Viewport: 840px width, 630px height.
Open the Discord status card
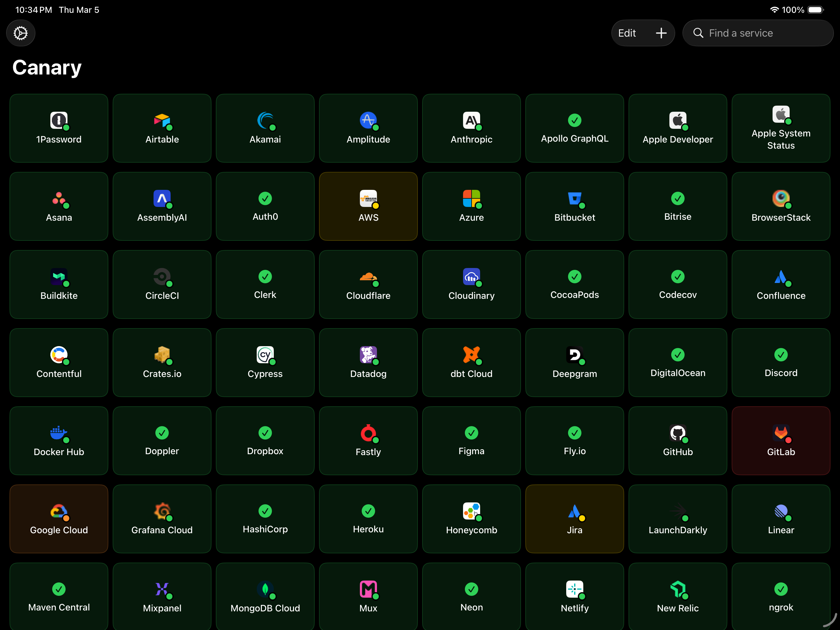[x=781, y=363]
